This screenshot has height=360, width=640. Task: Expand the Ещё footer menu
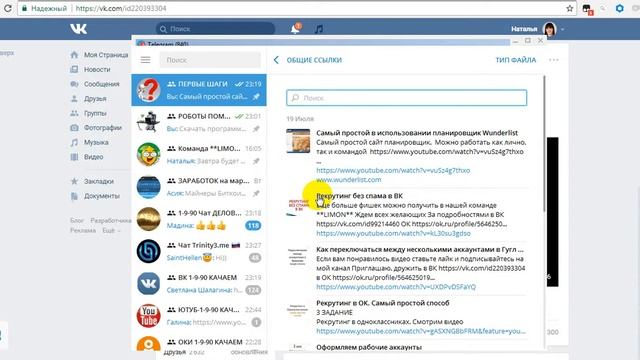(x=111, y=231)
